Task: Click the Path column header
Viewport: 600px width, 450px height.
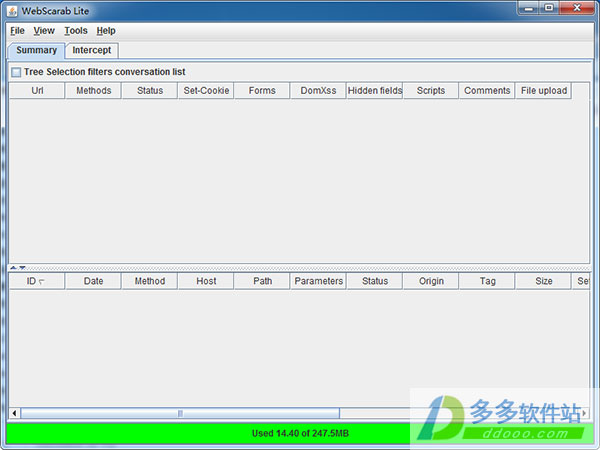Action: (262, 281)
